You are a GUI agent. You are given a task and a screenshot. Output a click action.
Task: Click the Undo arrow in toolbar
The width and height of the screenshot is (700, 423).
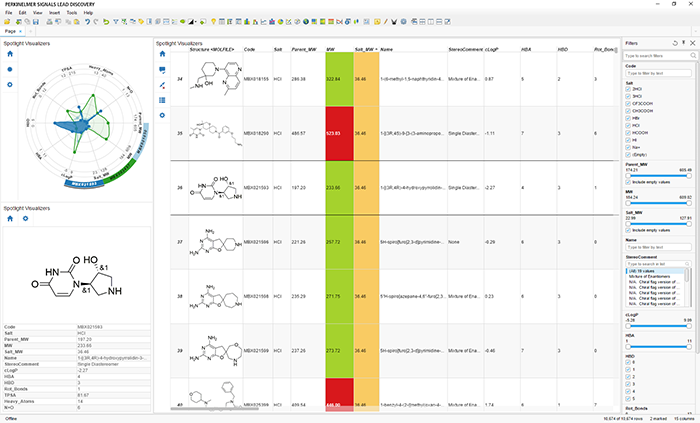coord(88,21)
